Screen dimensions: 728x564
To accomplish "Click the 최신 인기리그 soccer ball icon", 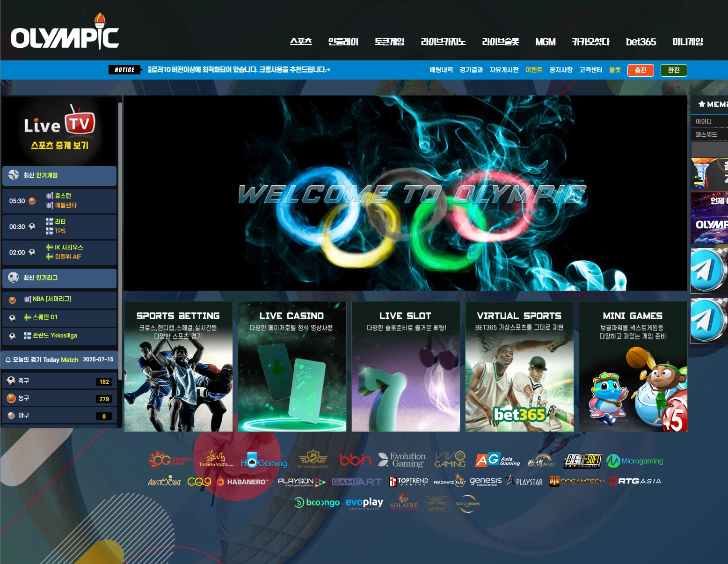I will pos(14,278).
